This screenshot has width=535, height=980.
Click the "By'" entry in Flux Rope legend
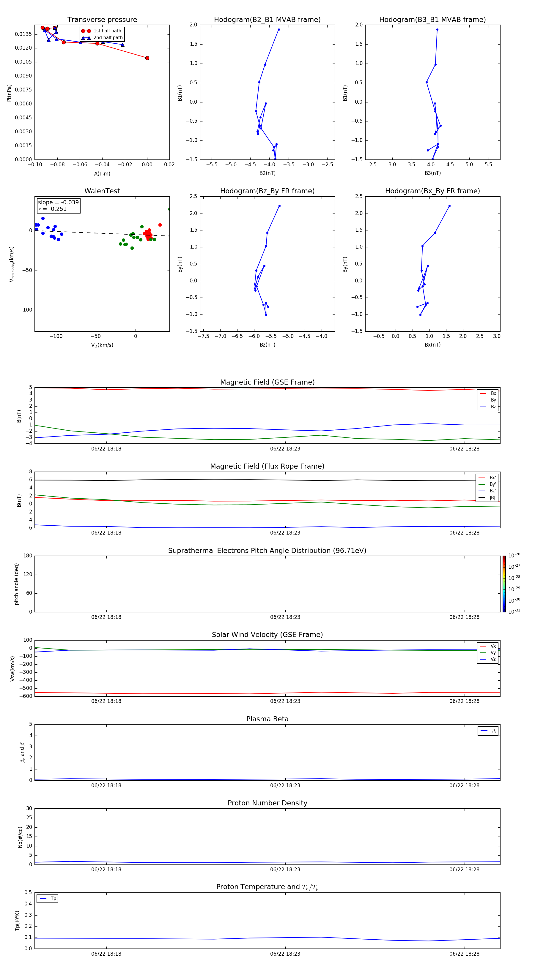coord(487,484)
